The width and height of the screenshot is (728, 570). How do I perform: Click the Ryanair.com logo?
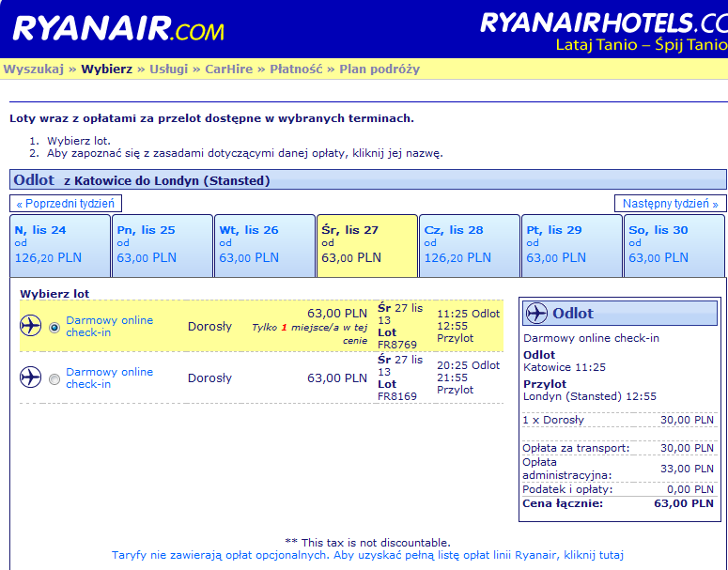click(118, 29)
